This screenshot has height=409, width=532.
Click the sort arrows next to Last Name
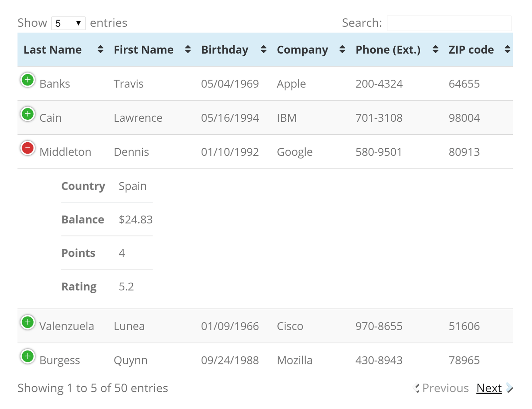pos(100,50)
